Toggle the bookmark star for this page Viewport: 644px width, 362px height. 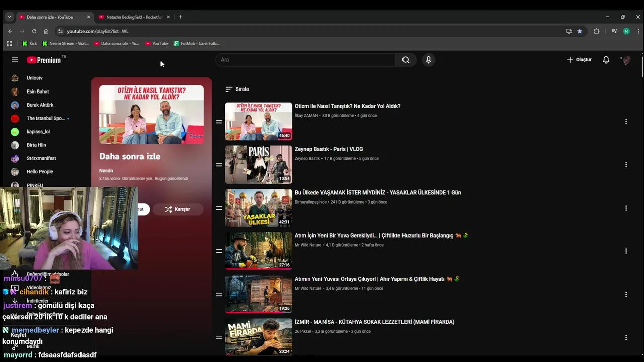pyautogui.click(x=580, y=31)
